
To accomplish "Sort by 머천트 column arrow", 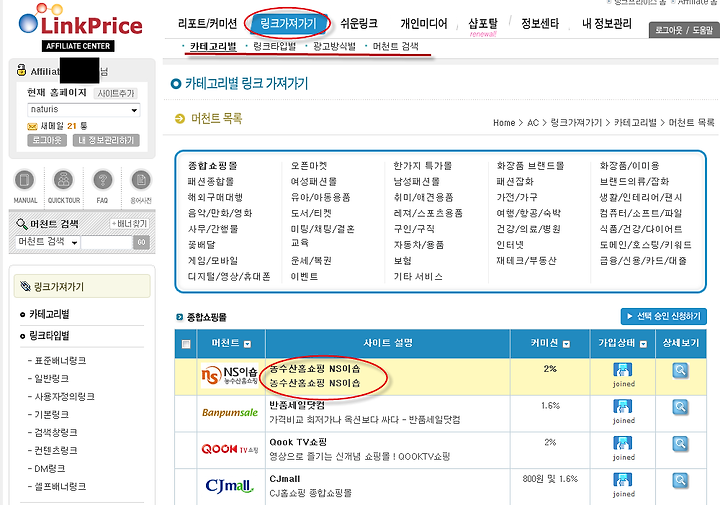I will click(248, 344).
